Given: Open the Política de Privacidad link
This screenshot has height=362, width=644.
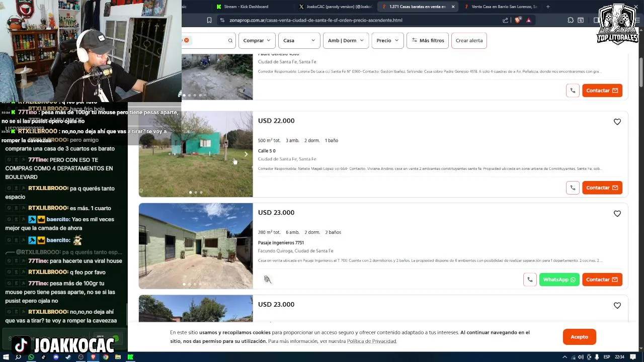Looking at the screenshot, I should pyautogui.click(x=372, y=341).
